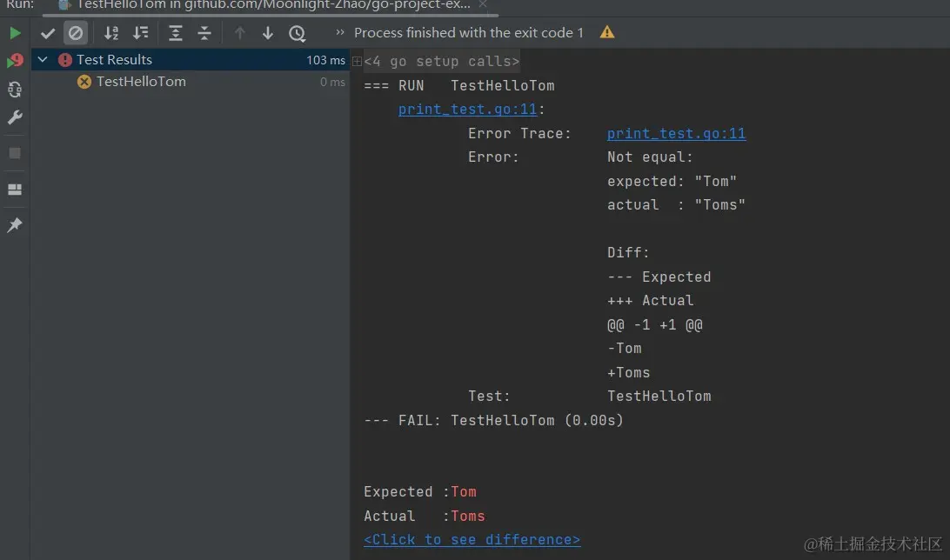Select the TestHelloTom failed test
Viewport: 950px width, 560px height.
pyautogui.click(x=191, y=81)
